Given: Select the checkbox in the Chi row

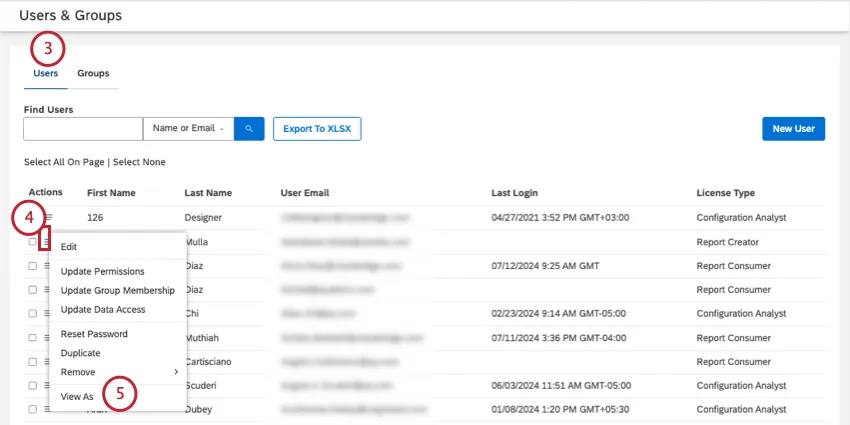Looking at the screenshot, I should point(33,313).
